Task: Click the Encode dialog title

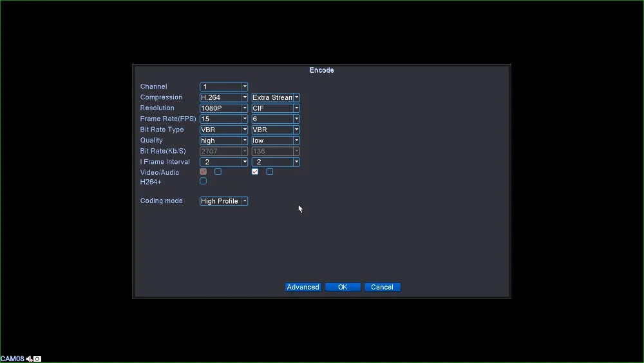Action: (321, 70)
